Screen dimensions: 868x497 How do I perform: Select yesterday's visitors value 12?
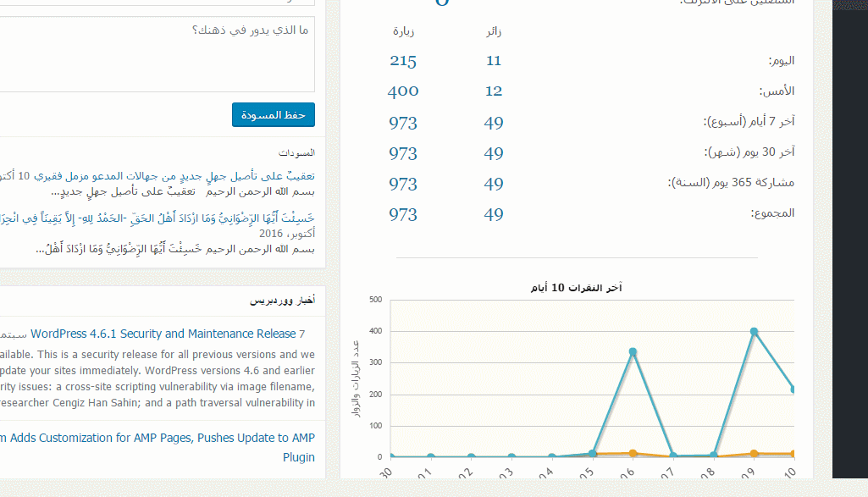click(494, 91)
